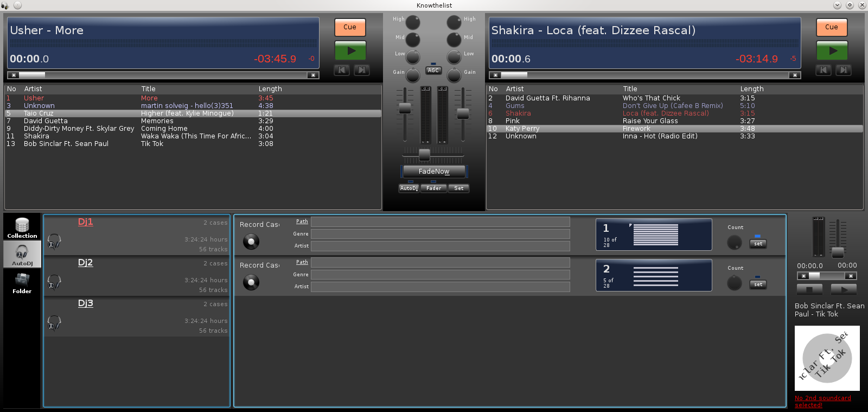Click the preview player volume fader
Image resolution: width=868 pixels, height=412 pixels.
(838, 252)
